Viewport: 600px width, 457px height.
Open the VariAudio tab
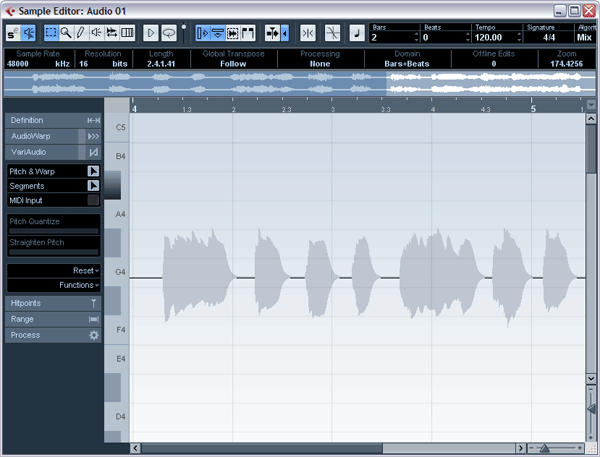pyautogui.click(x=43, y=152)
